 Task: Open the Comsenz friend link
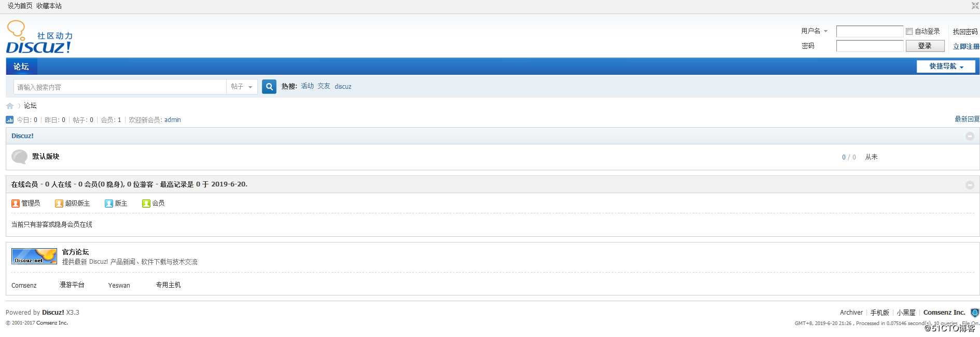click(24, 286)
